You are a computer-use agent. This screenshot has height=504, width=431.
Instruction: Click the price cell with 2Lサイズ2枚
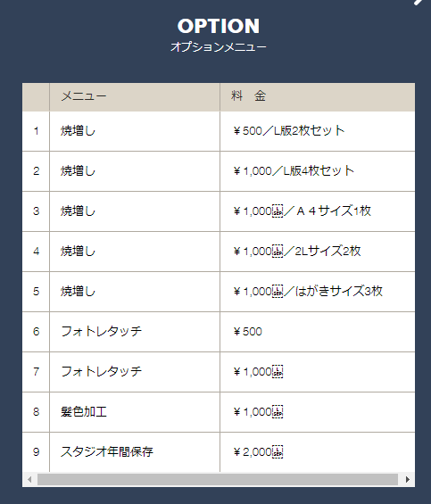pyautogui.click(x=317, y=252)
